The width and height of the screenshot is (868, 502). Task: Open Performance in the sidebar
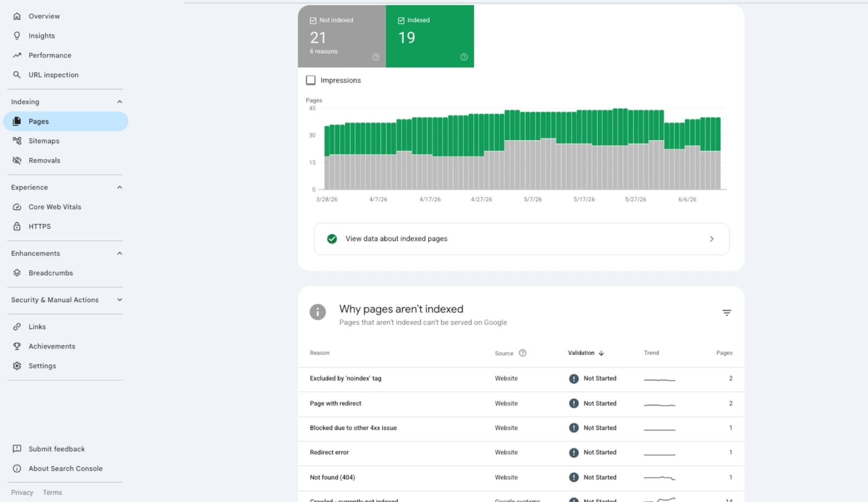tap(50, 55)
